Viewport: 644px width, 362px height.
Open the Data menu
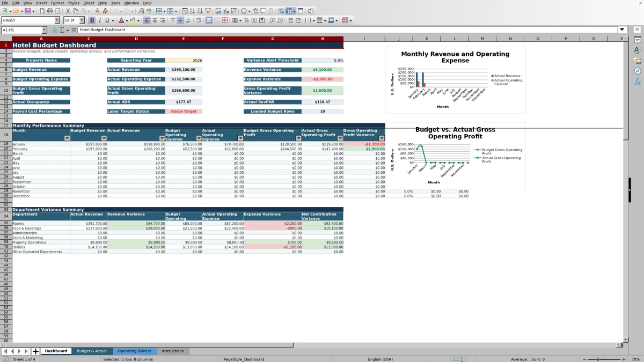click(103, 3)
